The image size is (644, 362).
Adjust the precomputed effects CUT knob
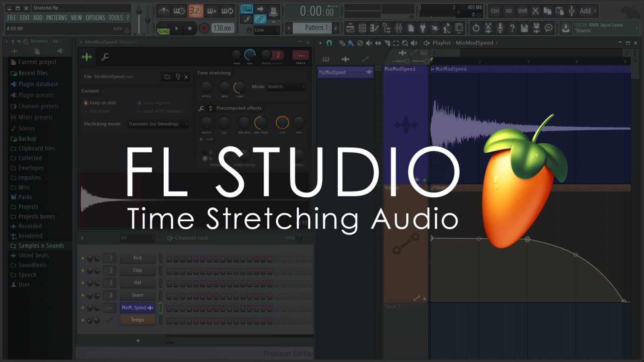(x=282, y=122)
